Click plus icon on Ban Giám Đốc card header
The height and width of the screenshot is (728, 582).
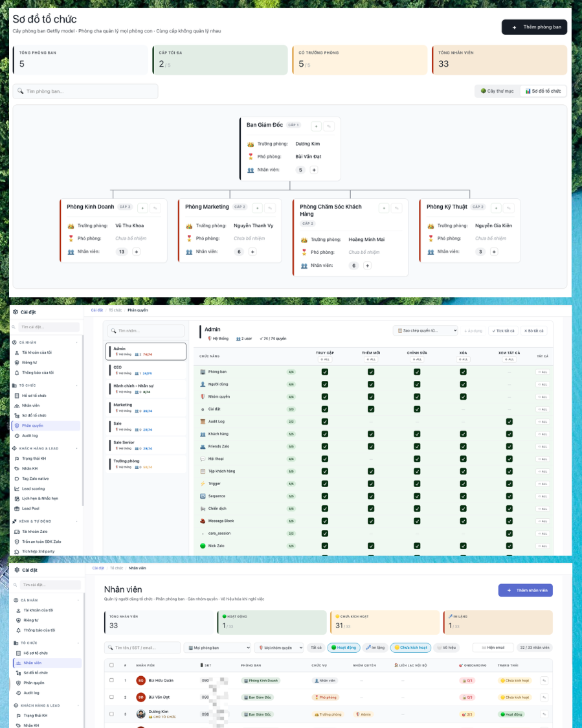316,126
